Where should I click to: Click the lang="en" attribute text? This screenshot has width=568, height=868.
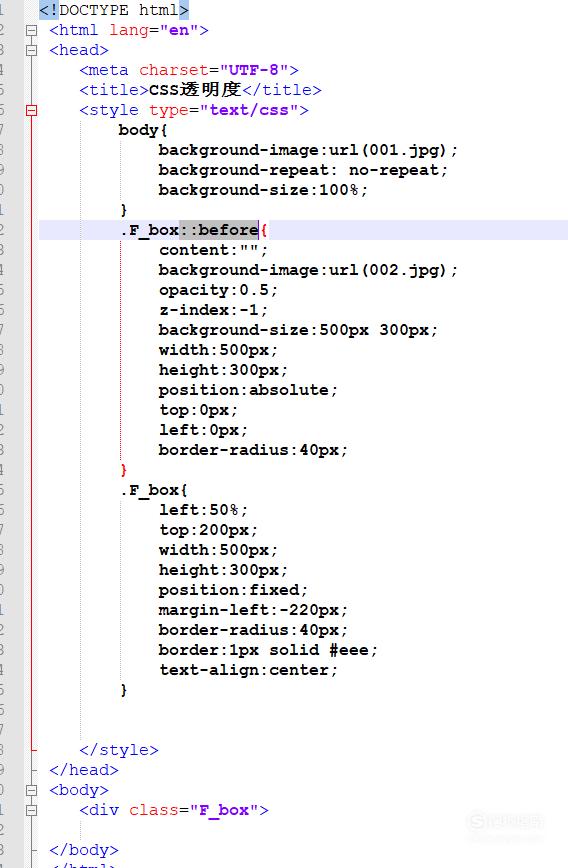(154, 30)
